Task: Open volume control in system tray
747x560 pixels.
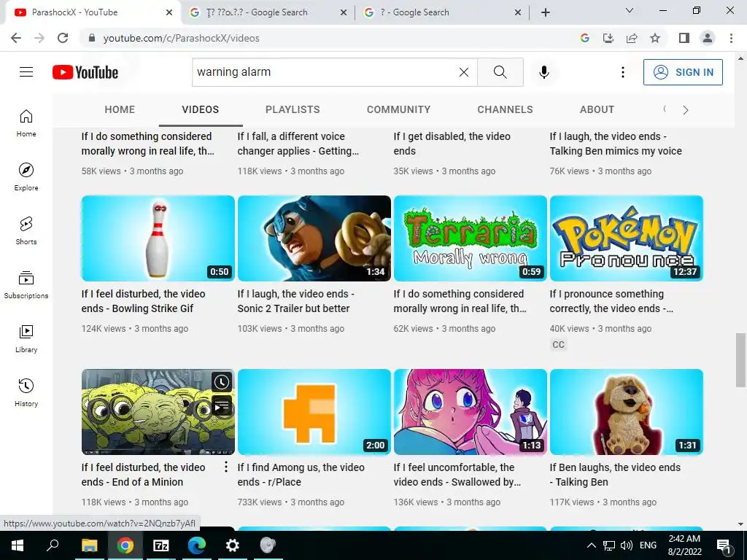Action: (627, 545)
